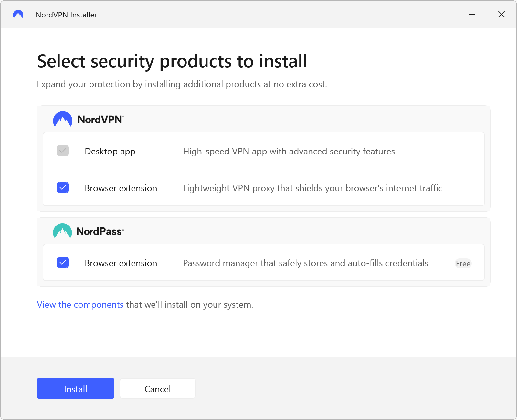Toggle the grayed Desktop app checkbox
517x420 pixels.
[x=63, y=151]
